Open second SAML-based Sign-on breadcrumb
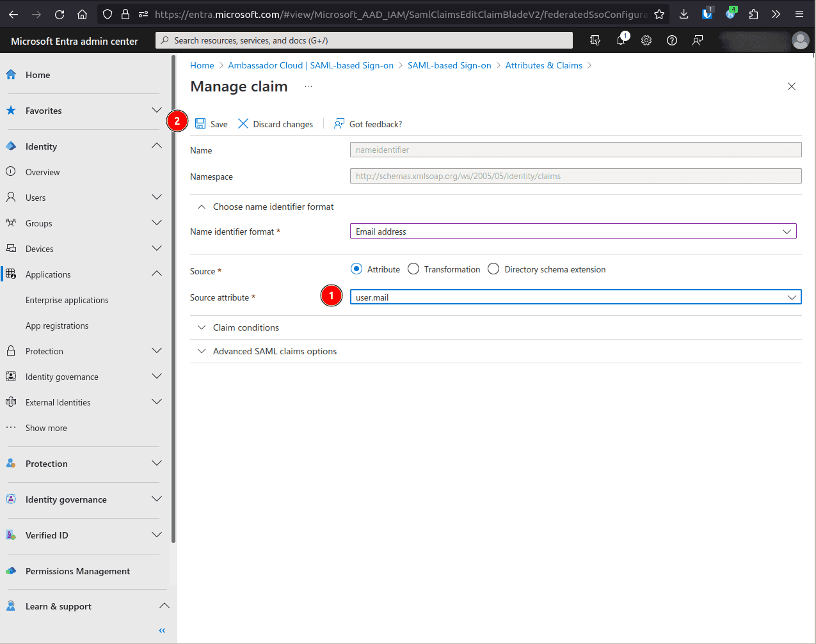Screen dimensions: 816x644 pyautogui.click(x=449, y=65)
